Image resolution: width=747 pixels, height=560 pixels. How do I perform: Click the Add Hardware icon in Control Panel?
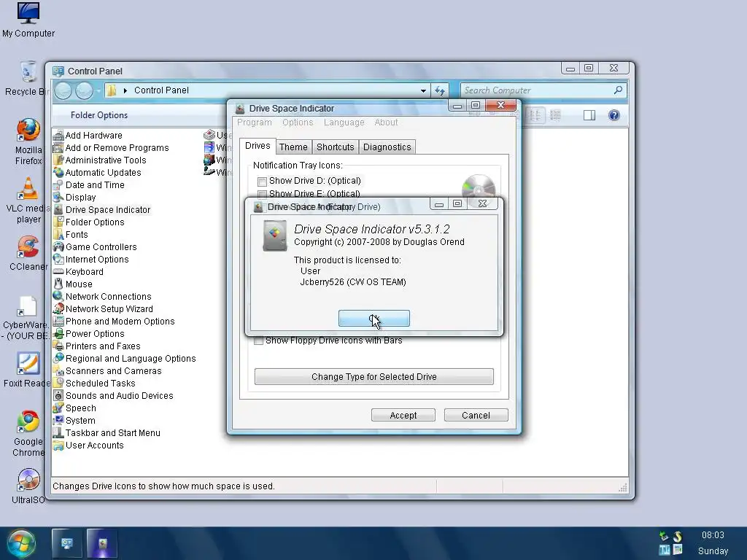click(58, 135)
